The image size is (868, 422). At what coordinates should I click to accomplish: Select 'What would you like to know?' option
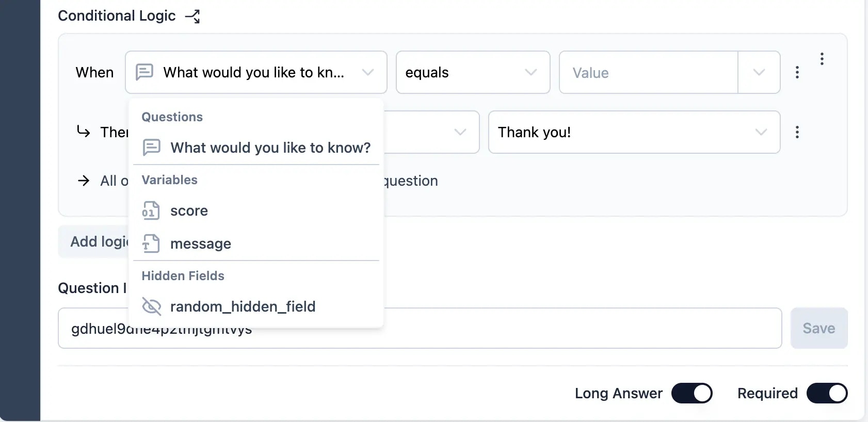(x=270, y=148)
